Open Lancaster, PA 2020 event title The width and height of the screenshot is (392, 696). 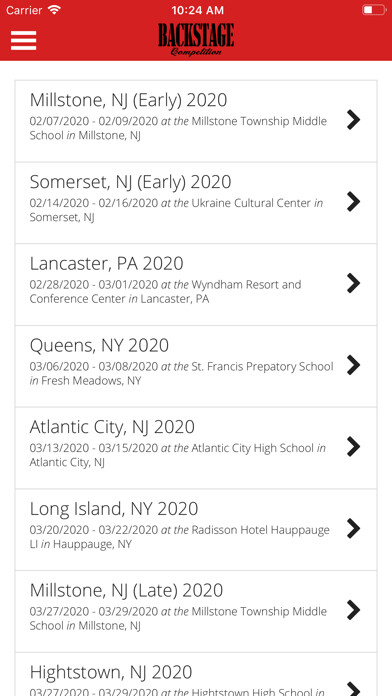(x=107, y=264)
